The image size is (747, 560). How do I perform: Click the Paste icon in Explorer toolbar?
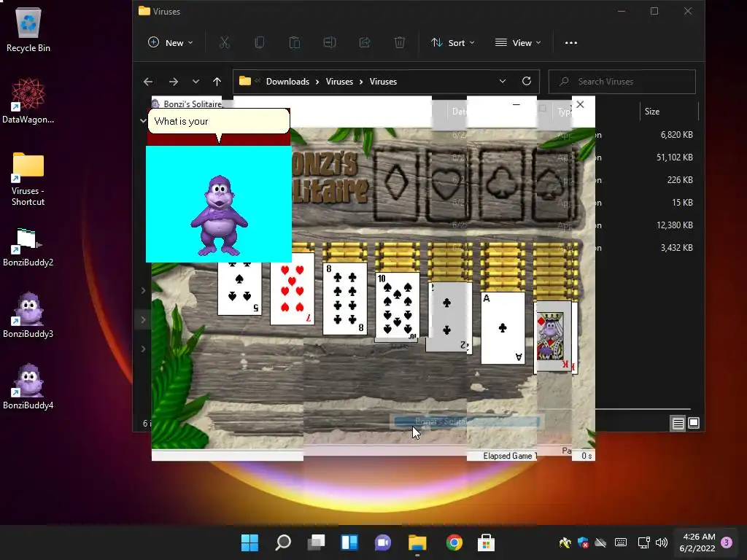[x=295, y=43]
